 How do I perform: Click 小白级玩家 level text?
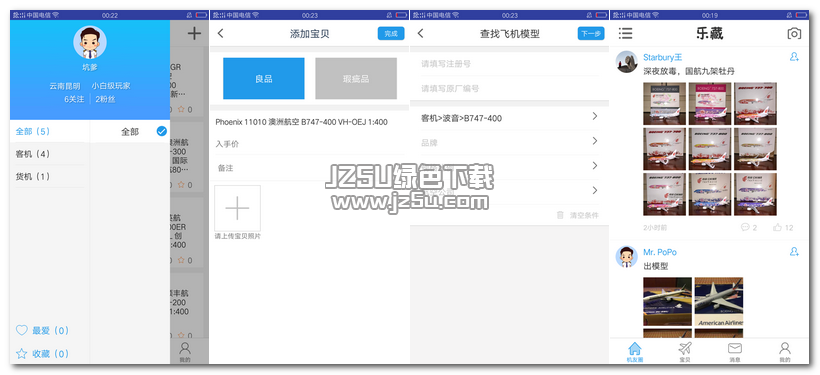click(x=111, y=86)
